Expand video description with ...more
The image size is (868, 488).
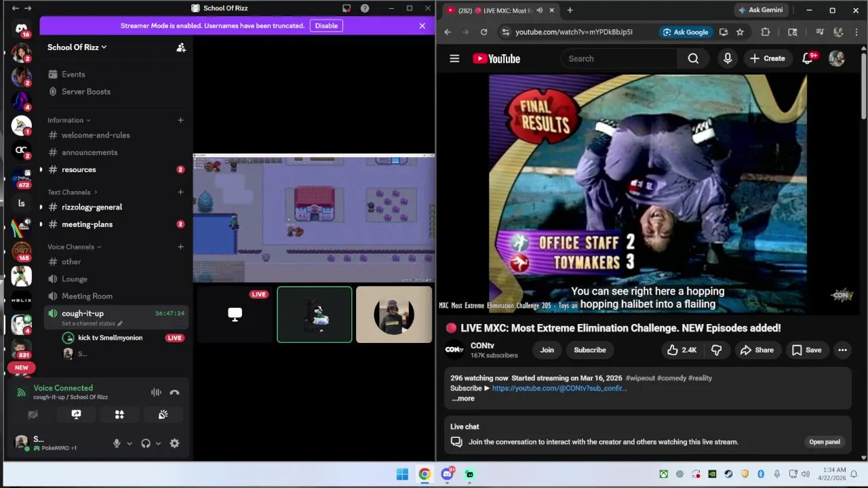(x=463, y=399)
